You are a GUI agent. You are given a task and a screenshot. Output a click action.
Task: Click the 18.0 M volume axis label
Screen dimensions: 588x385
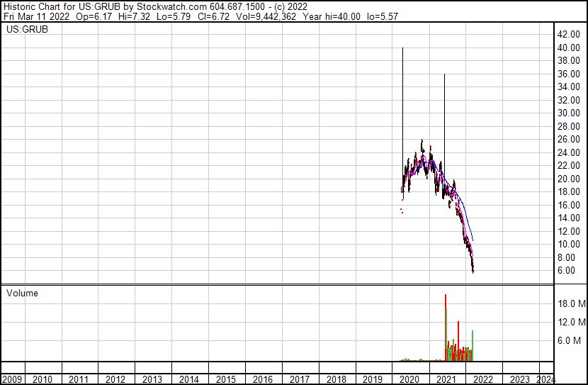(x=572, y=303)
